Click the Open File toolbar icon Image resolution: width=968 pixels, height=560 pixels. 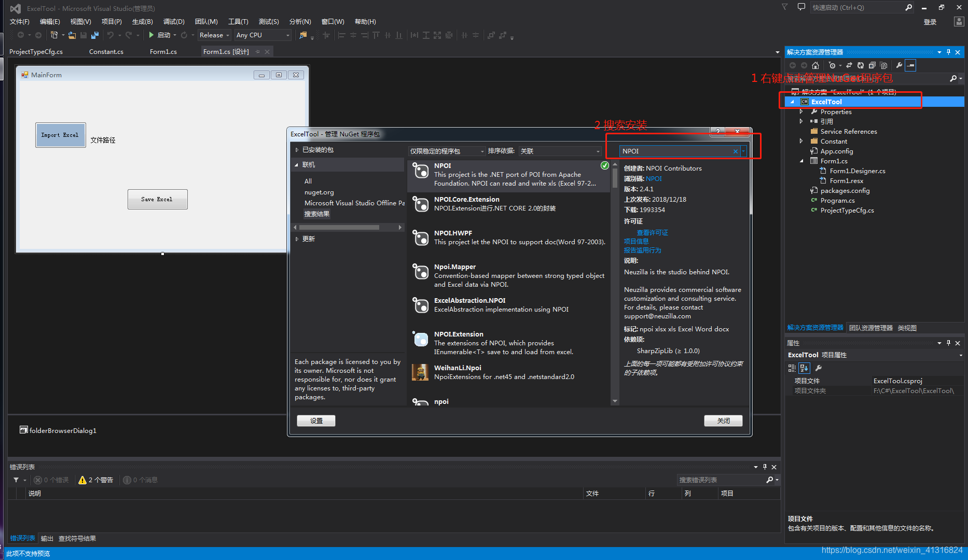point(72,35)
